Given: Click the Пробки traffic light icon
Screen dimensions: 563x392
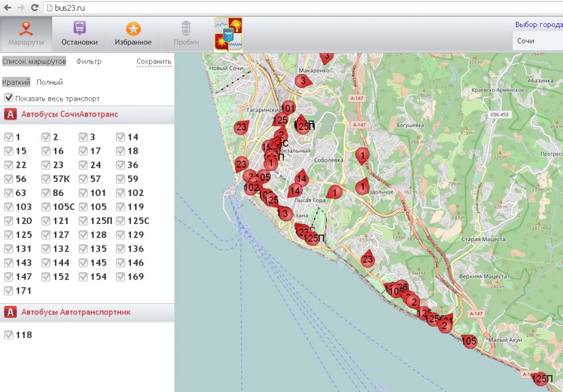Looking at the screenshot, I should pos(186,28).
